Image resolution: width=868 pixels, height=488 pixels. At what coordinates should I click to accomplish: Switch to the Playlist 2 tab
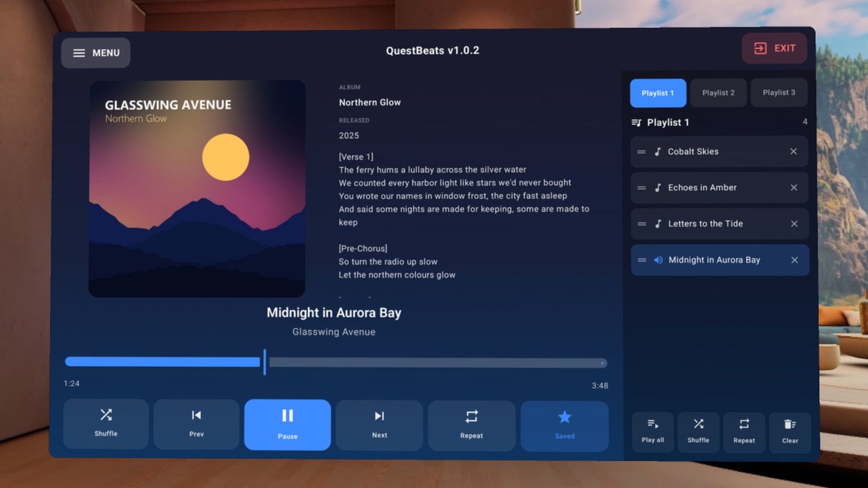pos(719,93)
